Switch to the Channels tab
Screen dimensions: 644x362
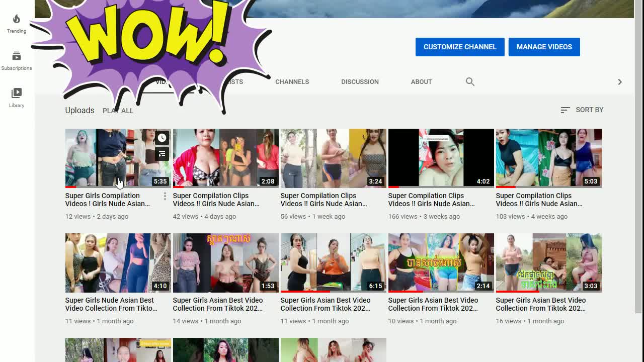pyautogui.click(x=292, y=81)
